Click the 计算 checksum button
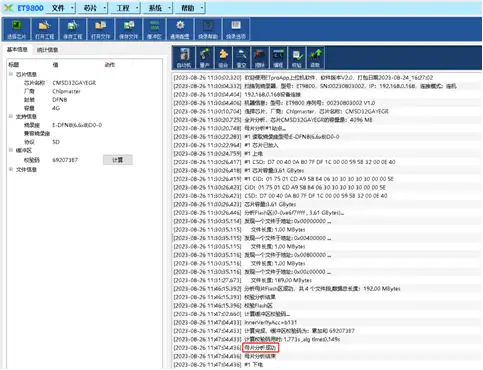Screen dimensions: 483x370 [x=118, y=160]
